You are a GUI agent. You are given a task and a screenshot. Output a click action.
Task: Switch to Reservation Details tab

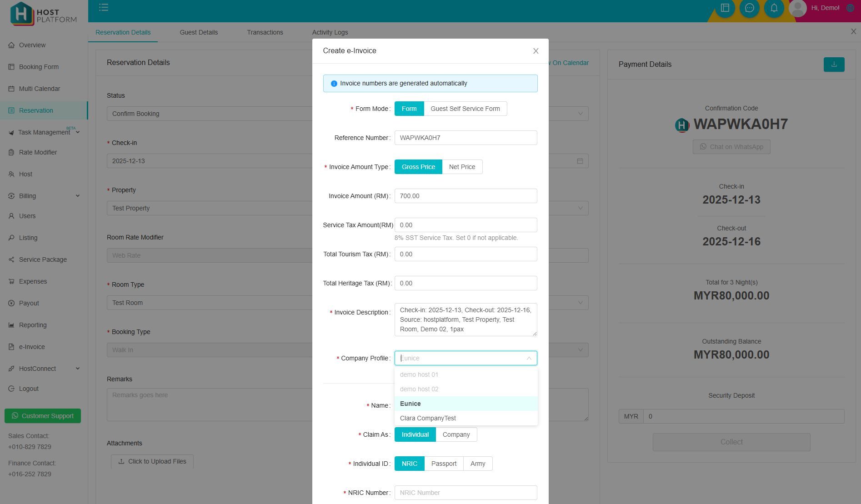(x=123, y=32)
